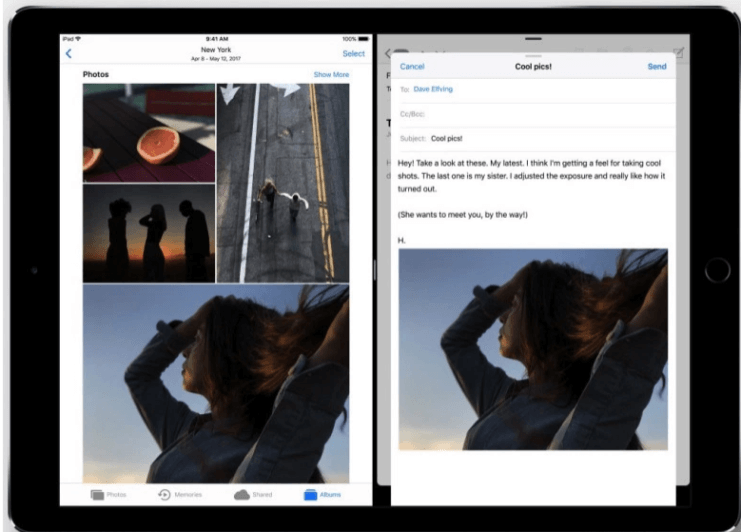
Task: Click Select in the Photos header
Action: 353,53
